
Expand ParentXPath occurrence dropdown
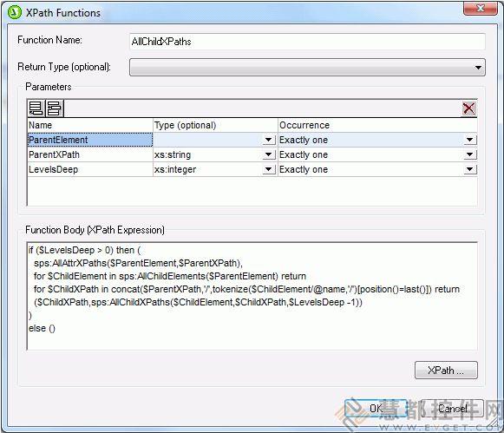click(469, 154)
